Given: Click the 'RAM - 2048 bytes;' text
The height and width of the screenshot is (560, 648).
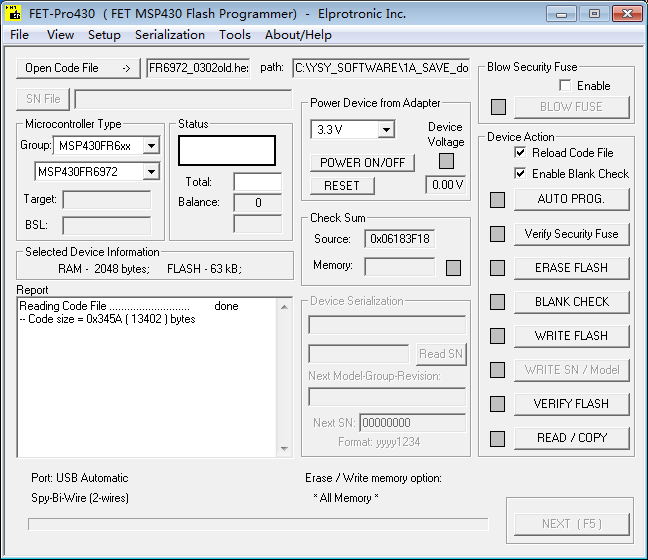Looking at the screenshot, I should 104,269.
